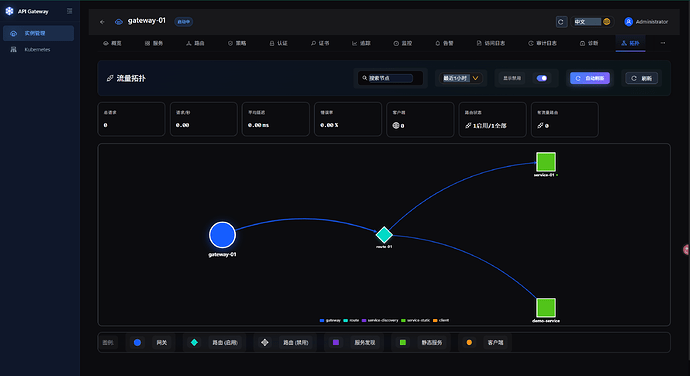Click the 流量拓扑 link icon
690x376 pixels.
pyautogui.click(x=110, y=78)
